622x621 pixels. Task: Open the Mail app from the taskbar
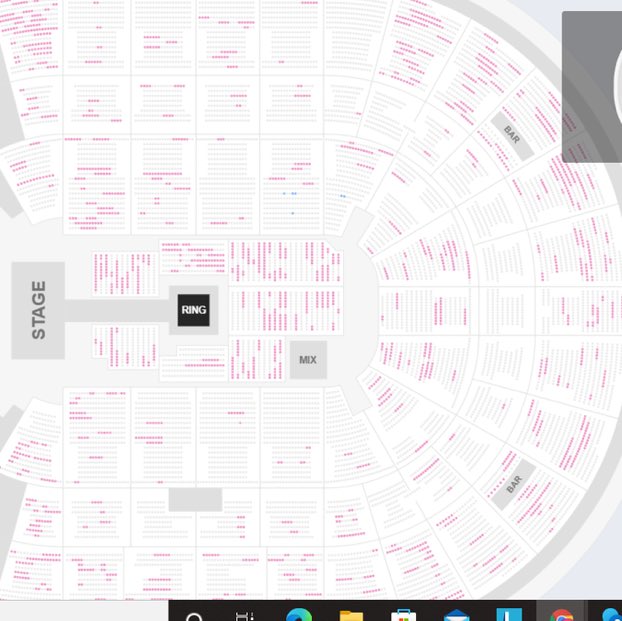click(x=456, y=616)
